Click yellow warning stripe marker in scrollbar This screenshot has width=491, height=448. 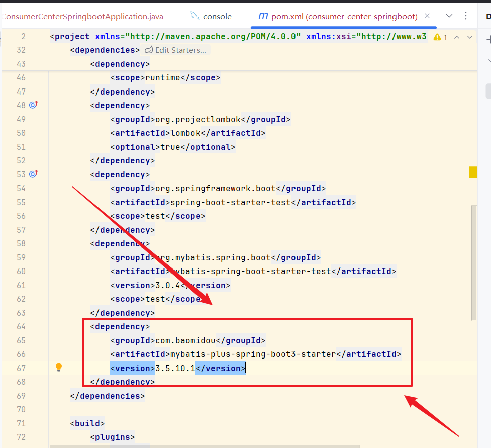pyautogui.click(x=473, y=172)
